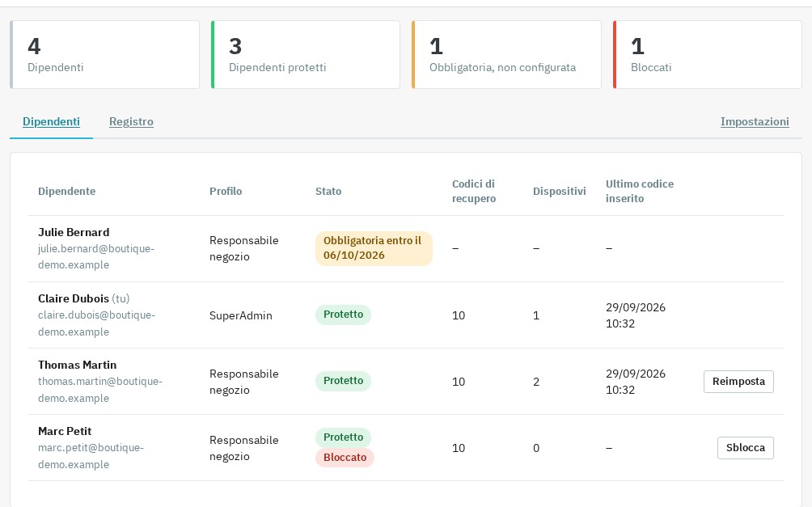The height and width of the screenshot is (507, 812).
Task: Click julie.bernard email address
Action: [95, 256]
